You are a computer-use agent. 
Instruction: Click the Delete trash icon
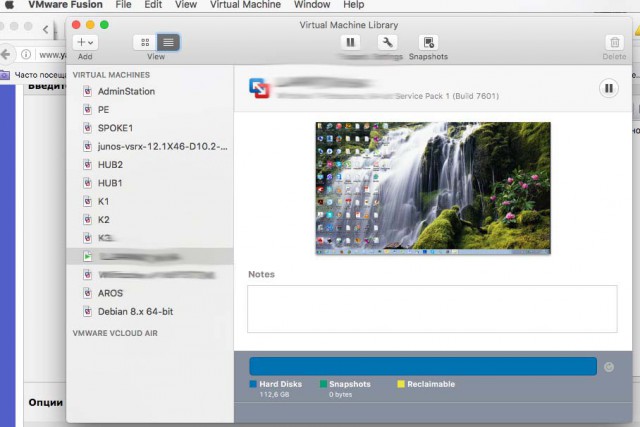pos(614,42)
